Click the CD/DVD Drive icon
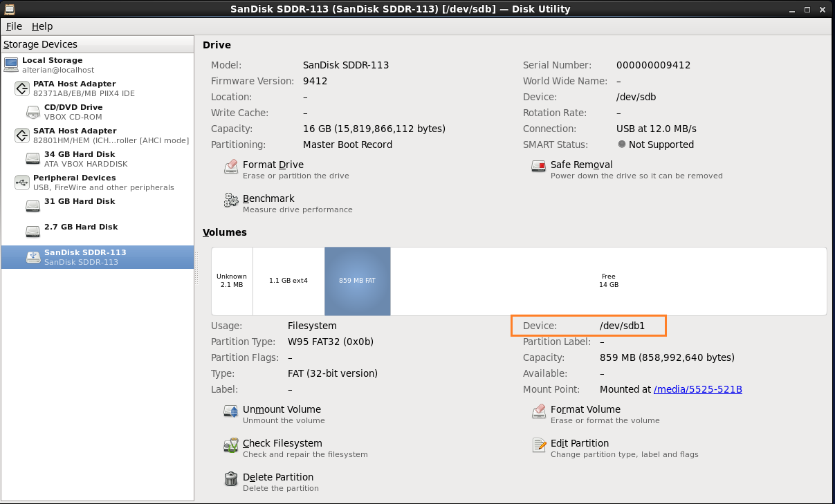Image resolution: width=835 pixels, height=504 pixels. [33, 112]
